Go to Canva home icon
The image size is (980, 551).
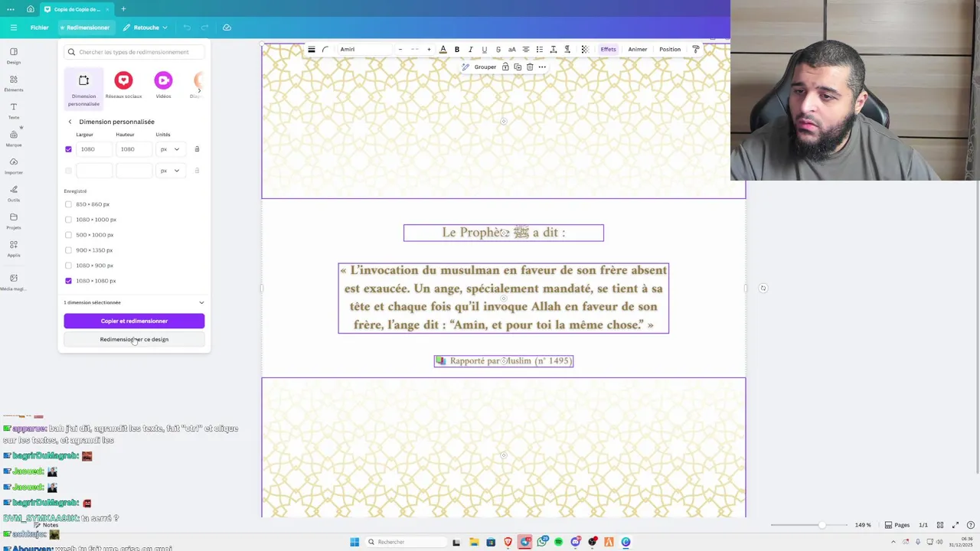tap(30, 9)
